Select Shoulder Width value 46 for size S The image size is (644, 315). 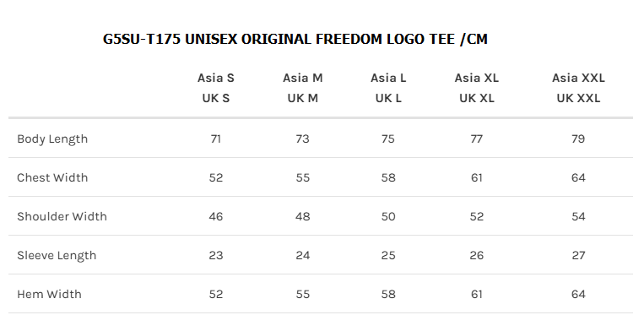click(x=215, y=216)
